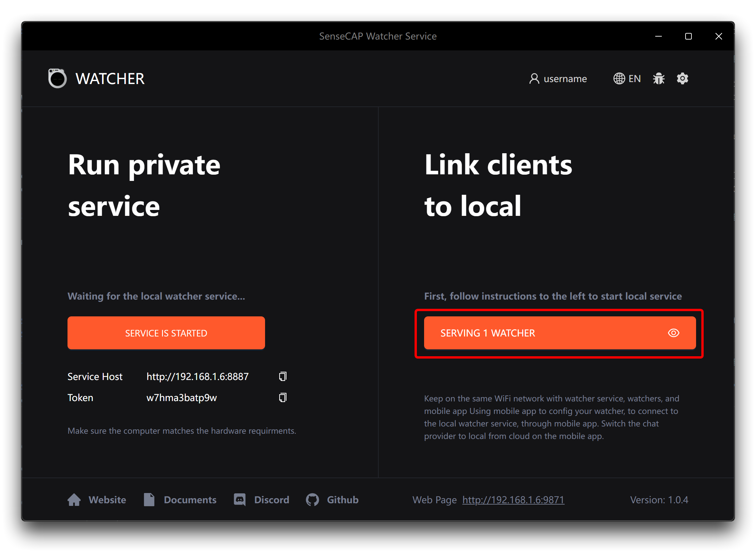Click the Github octocat icon

click(x=312, y=500)
